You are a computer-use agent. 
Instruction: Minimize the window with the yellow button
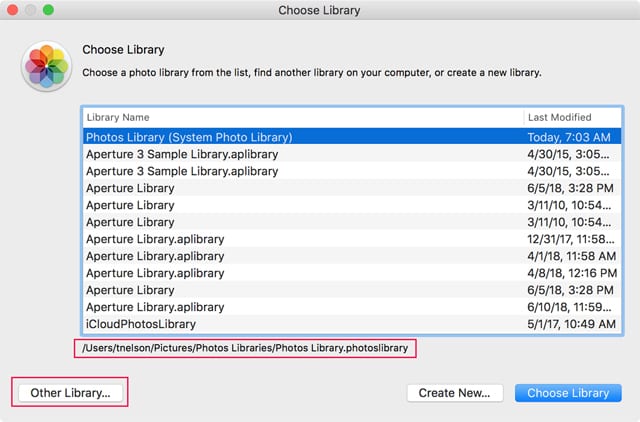30,11
